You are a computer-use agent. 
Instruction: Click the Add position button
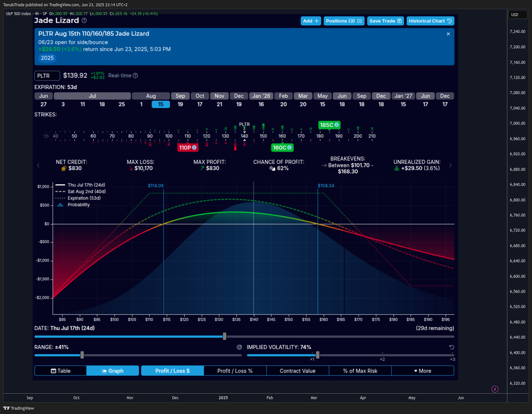[311, 21]
